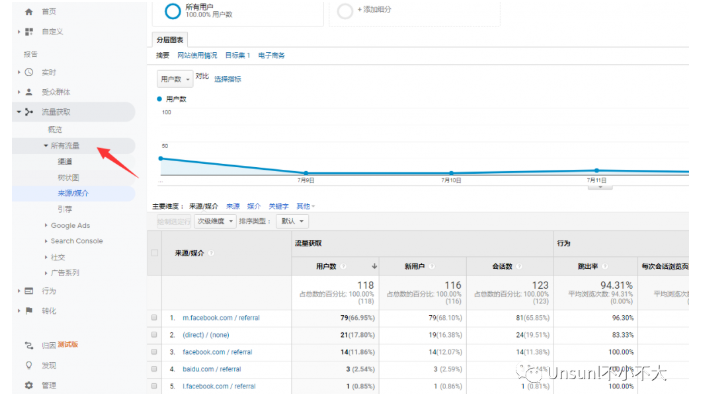Click the 7月11日 data point on chart
The image size is (705, 394).
click(597, 170)
